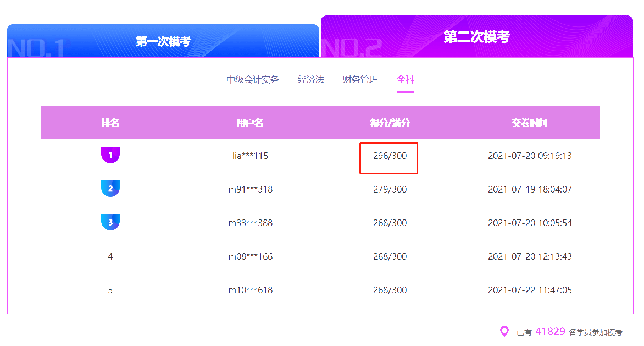Select the blue rank 2 badge icon
The height and width of the screenshot is (346, 644).
tap(110, 189)
